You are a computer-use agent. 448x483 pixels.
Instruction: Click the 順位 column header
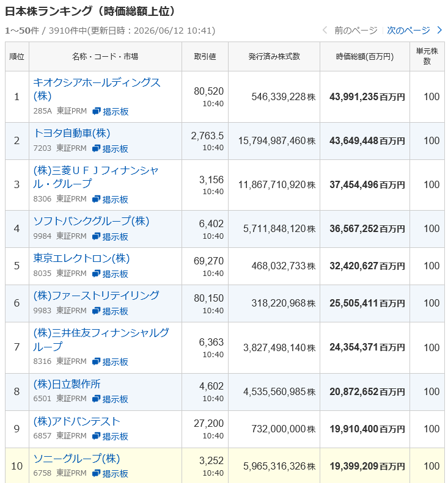click(17, 56)
